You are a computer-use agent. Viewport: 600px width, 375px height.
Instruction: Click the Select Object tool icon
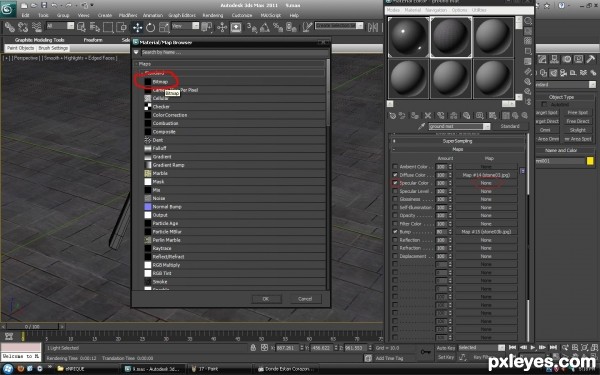tap(82, 27)
